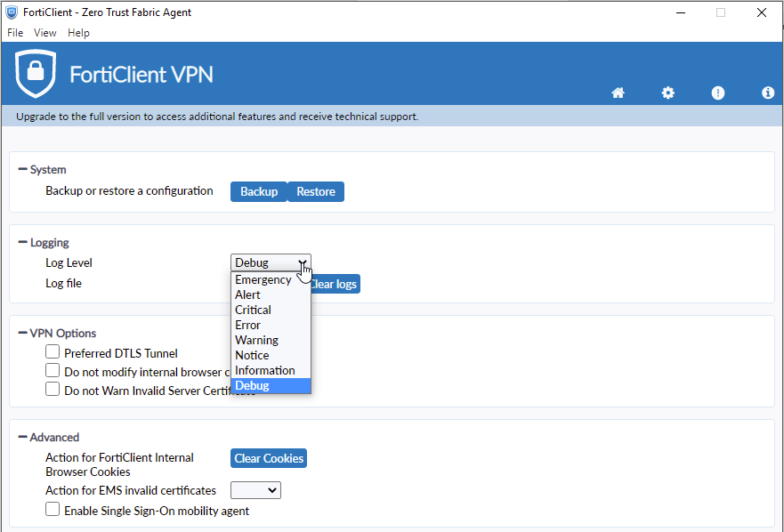Click the Clear logs button
Viewport: 784px width, 532px height.
pos(335,284)
